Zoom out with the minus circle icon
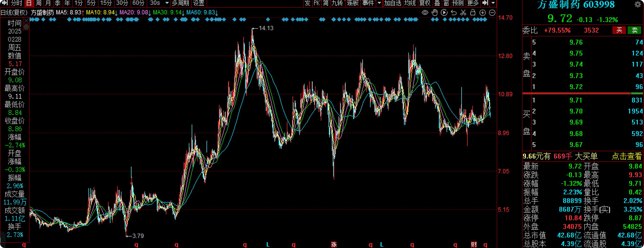The image size is (644, 248). (492, 13)
